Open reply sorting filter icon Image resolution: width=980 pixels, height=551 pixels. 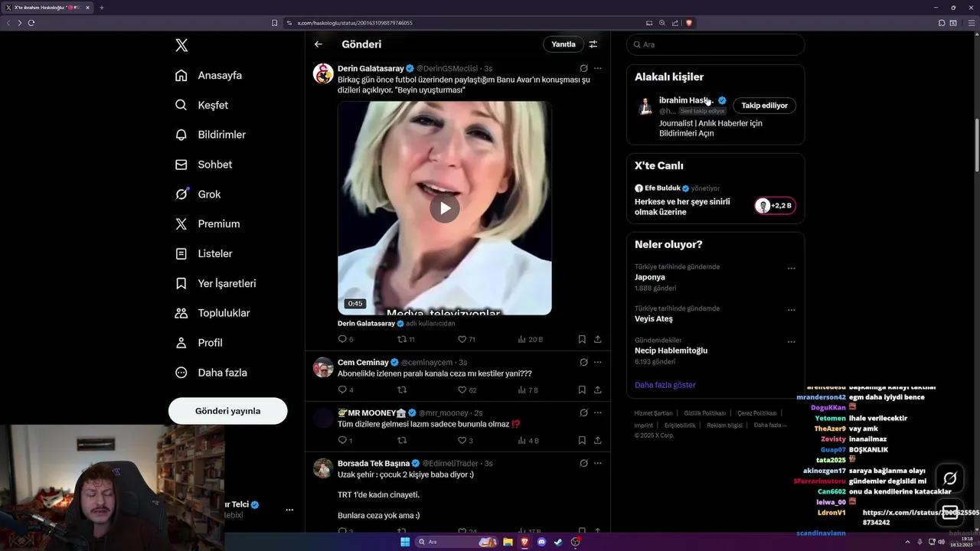[593, 44]
